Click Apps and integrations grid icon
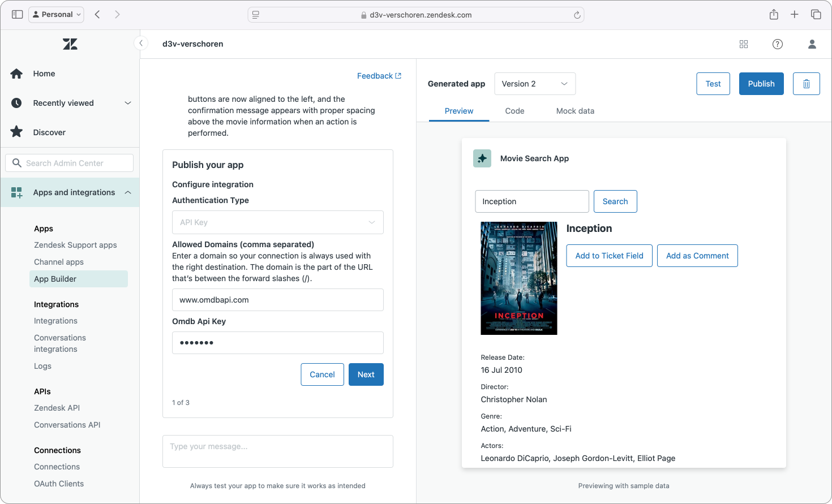 [16, 192]
